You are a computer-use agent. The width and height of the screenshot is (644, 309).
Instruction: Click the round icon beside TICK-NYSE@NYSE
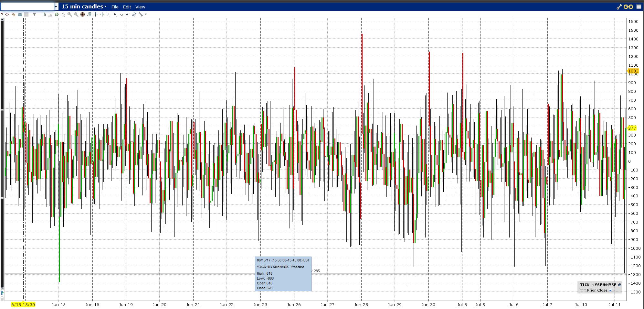click(619, 285)
